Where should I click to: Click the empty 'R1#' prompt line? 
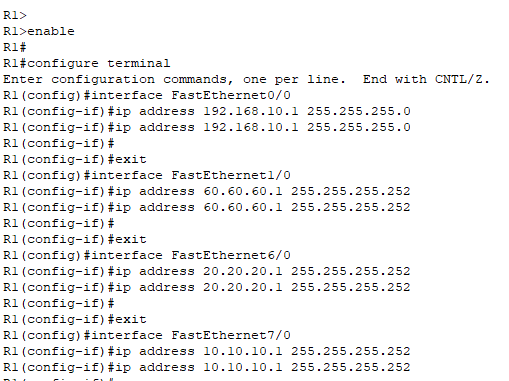(15, 47)
